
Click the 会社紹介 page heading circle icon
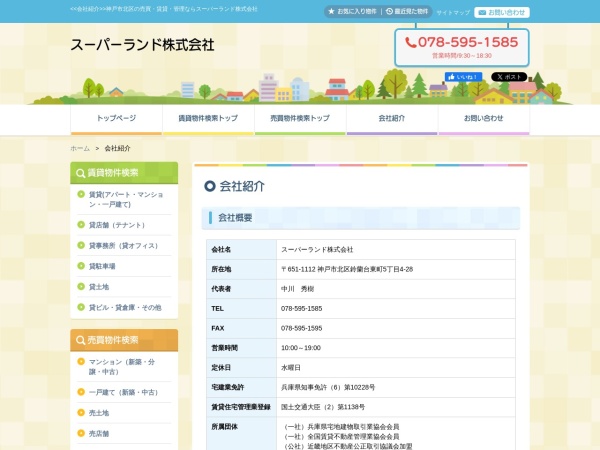click(210, 186)
